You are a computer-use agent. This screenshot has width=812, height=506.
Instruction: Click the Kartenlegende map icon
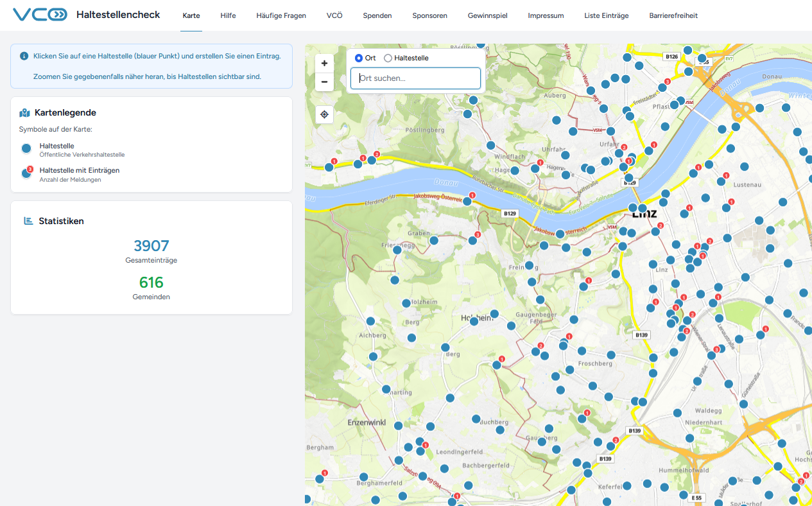[x=25, y=113]
